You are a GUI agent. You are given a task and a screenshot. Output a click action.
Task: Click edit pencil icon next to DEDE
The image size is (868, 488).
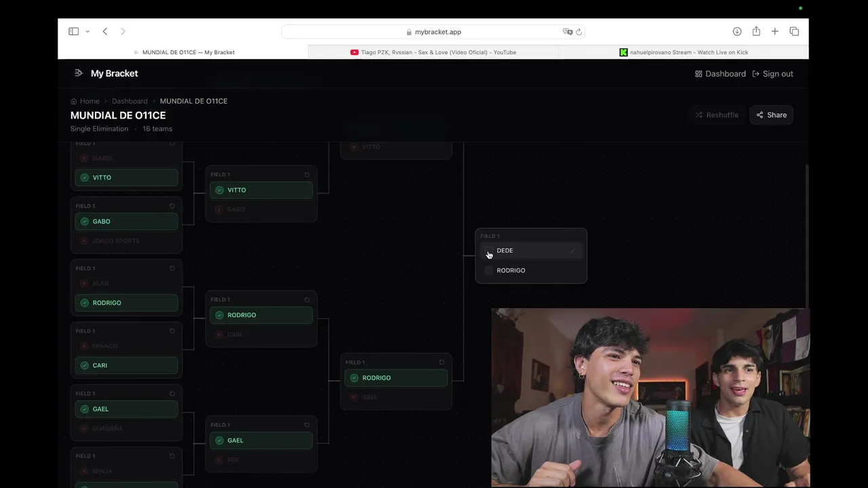[x=572, y=251]
